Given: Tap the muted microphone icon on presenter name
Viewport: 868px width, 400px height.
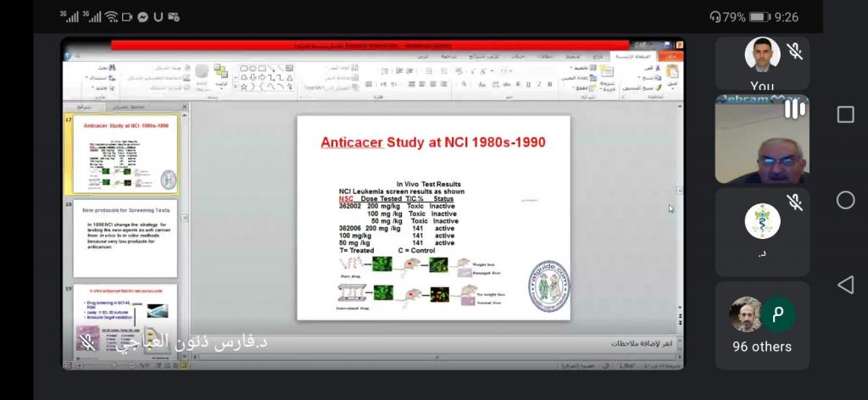Looking at the screenshot, I should [x=87, y=342].
